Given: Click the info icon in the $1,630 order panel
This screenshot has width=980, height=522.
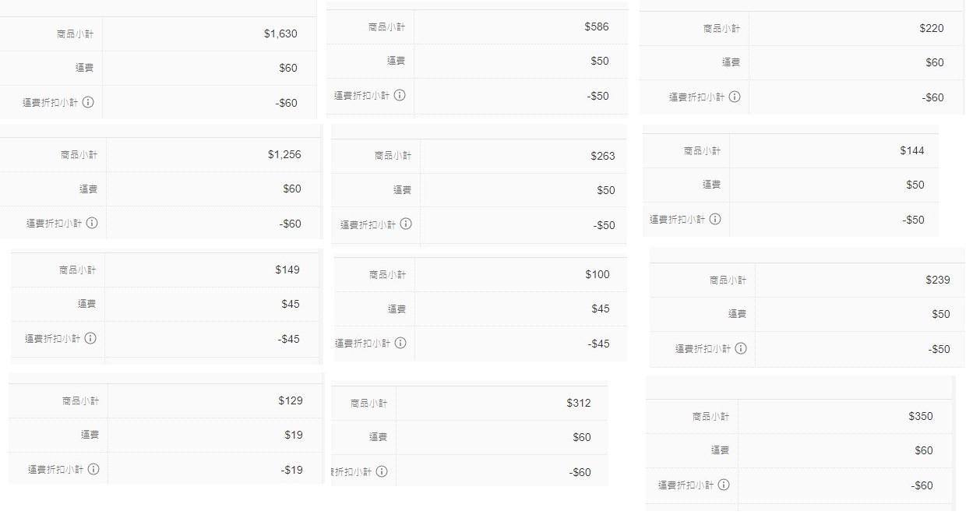Looking at the screenshot, I should [x=88, y=102].
